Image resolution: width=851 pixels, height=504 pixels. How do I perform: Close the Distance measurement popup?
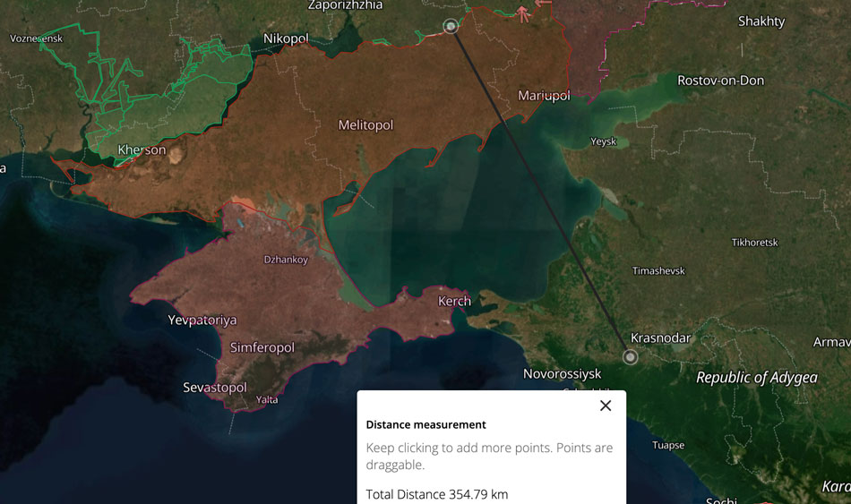[606, 406]
